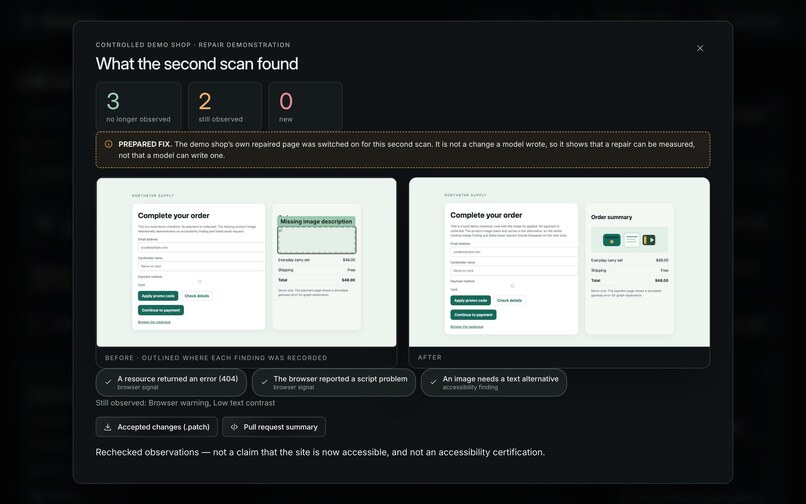Click the 'BEFORE · OUTLINED WHERE EACH FINDING WAS RECORDED' caption
806x504 pixels.
216,358
